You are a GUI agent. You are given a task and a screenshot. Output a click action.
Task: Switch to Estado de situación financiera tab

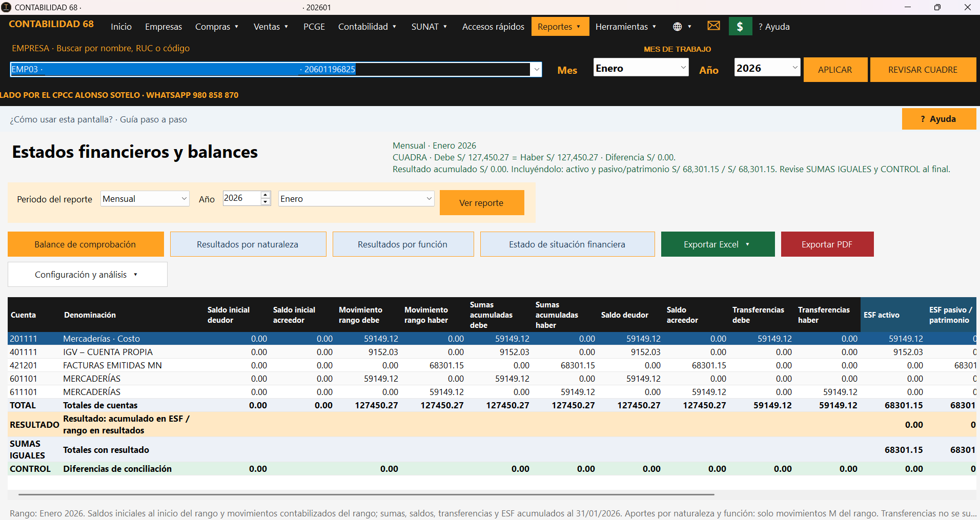tap(567, 244)
